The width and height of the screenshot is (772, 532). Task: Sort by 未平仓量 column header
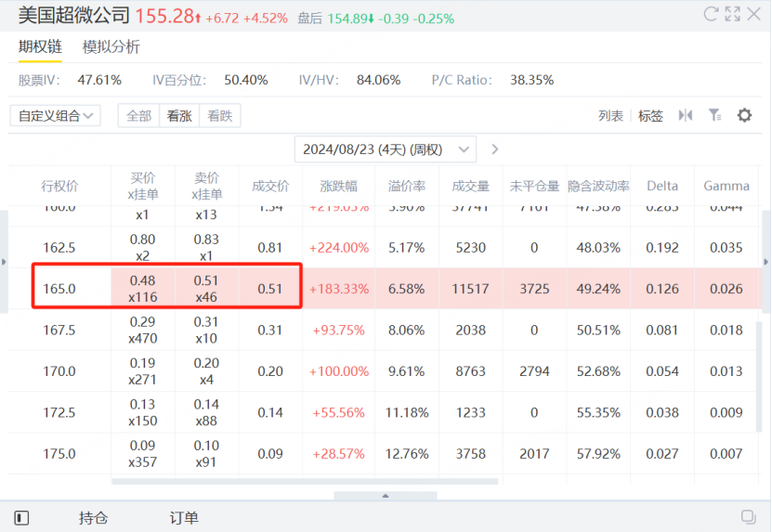pyautogui.click(x=535, y=186)
